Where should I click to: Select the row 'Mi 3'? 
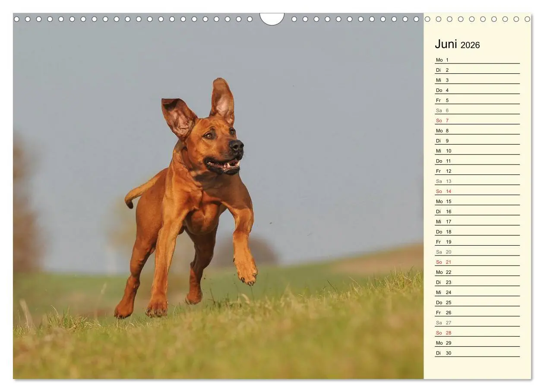[x=477, y=80]
